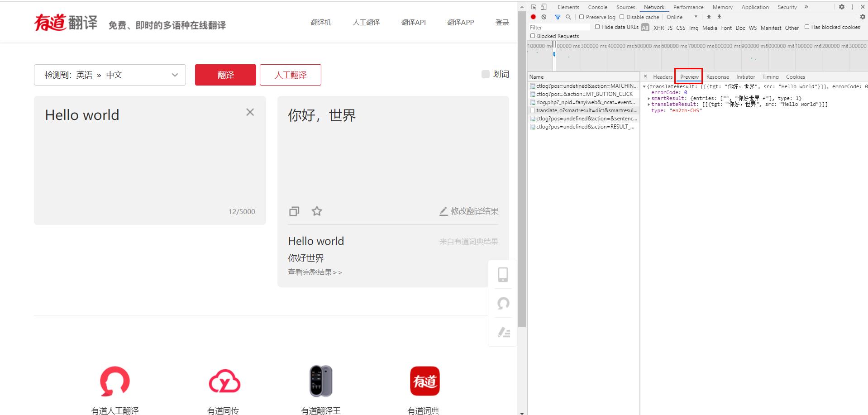Select the rlog.php?_npid=fanyiweb request row
Image resolution: width=868 pixels, height=415 pixels.
click(584, 102)
